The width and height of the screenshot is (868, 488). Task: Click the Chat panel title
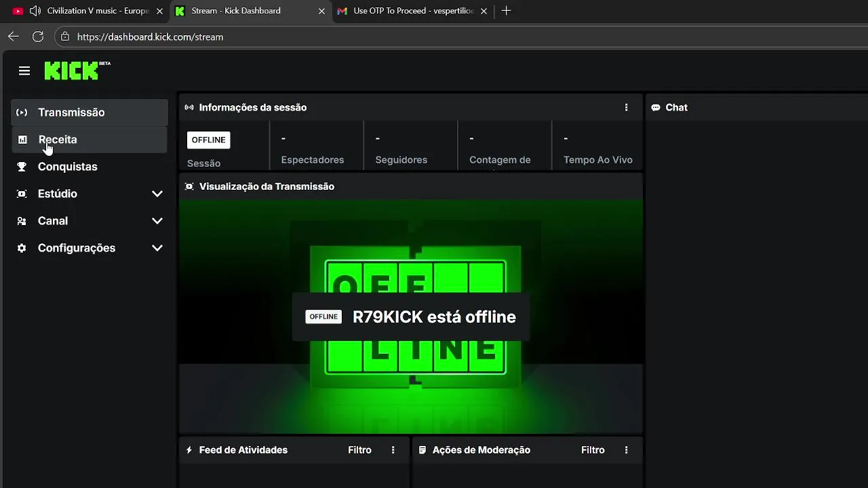point(677,107)
